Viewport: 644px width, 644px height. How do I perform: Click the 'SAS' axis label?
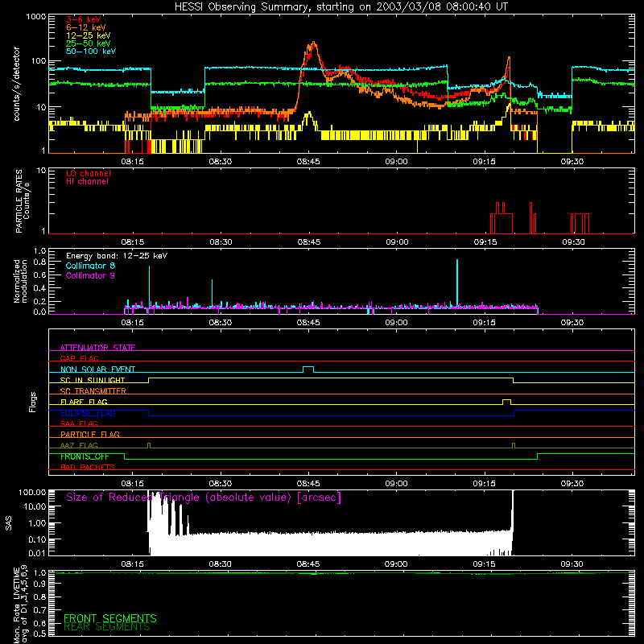coord(9,522)
